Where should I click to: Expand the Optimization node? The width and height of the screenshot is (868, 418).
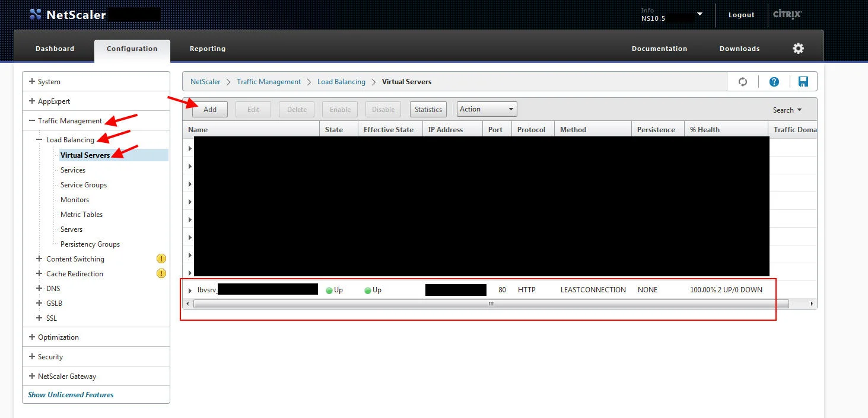tap(32, 337)
